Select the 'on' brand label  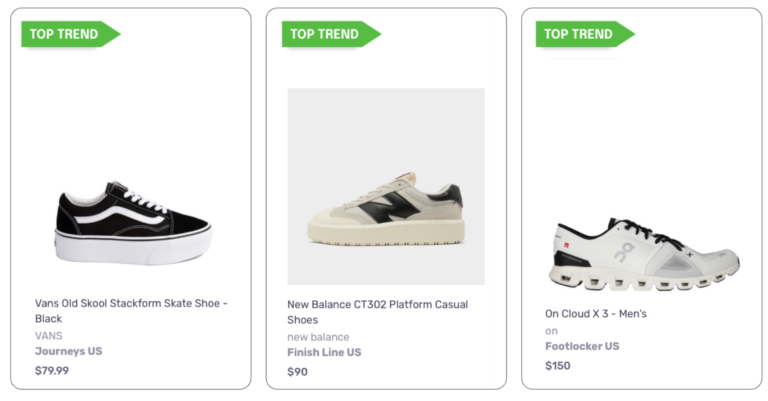coord(551,331)
